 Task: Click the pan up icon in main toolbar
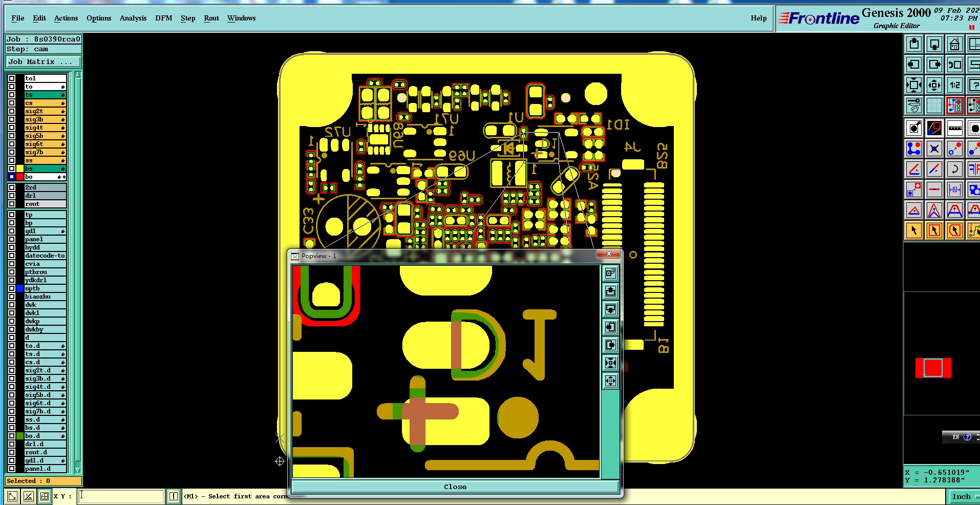coord(914,45)
